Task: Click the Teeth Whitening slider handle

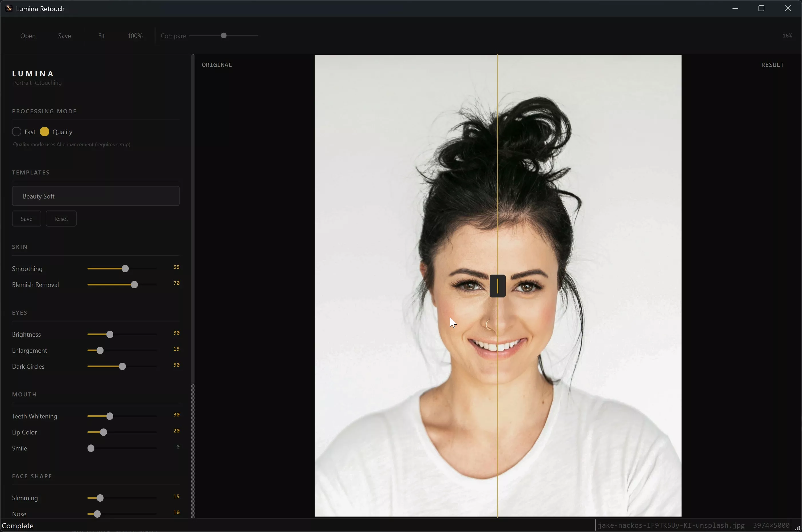Action: 110,416
